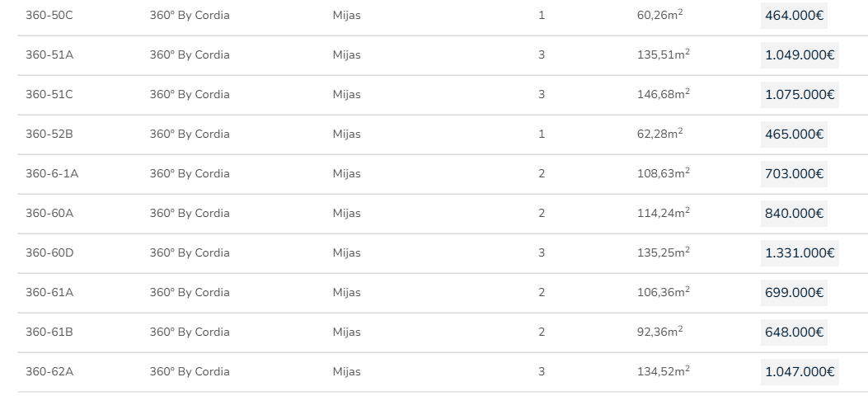
Task: Select unit reference 360-61B
Action: coord(49,332)
